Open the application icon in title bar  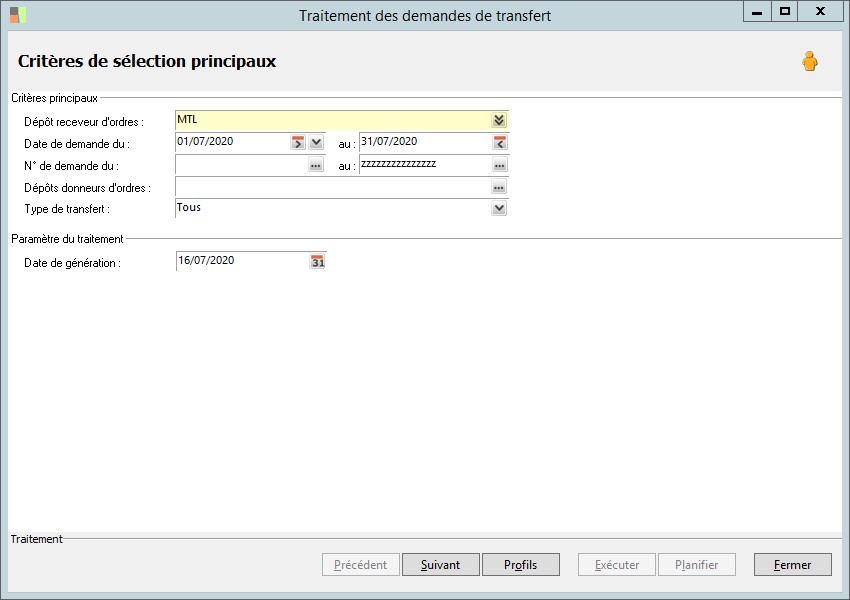click(18, 15)
